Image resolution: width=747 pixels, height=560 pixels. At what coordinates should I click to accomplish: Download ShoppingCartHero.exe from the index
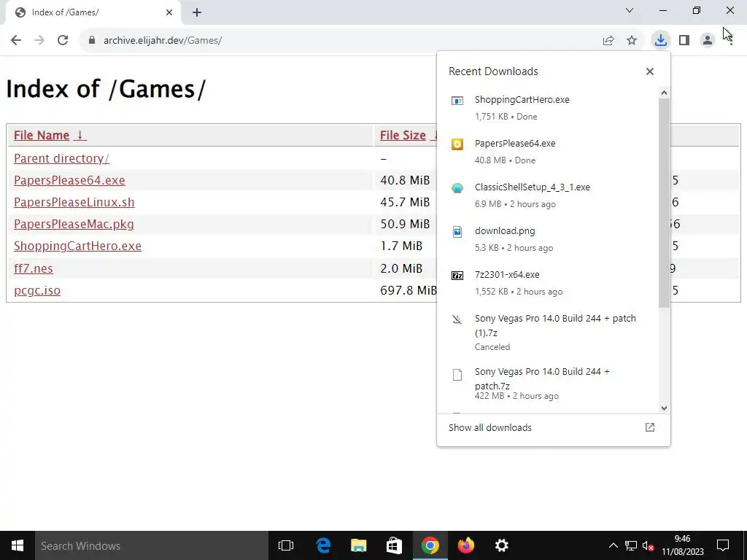click(x=77, y=246)
